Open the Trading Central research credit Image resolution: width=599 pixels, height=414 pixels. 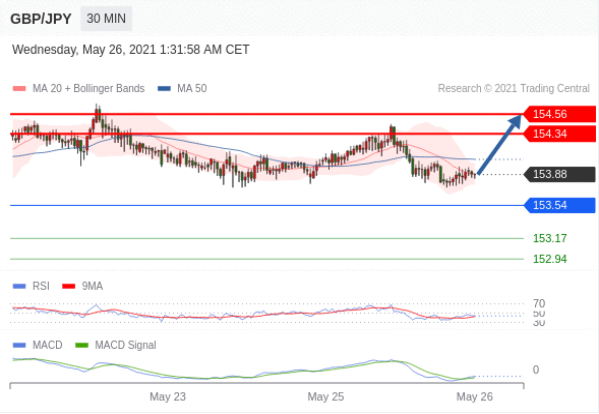tap(514, 89)
